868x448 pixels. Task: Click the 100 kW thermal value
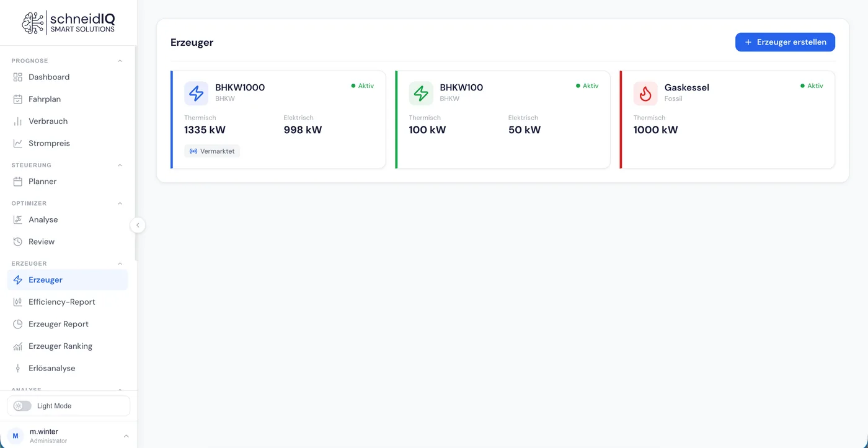click(427, 130)
